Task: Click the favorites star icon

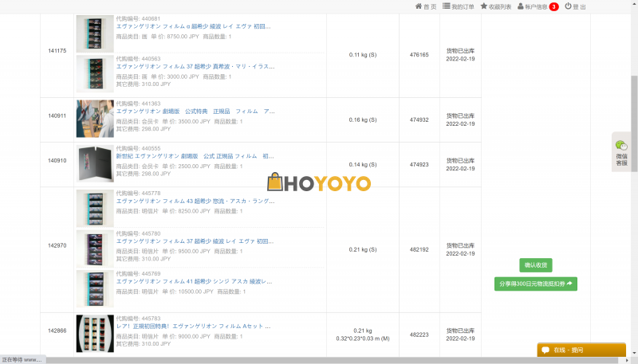Action: (x=484, y=6)
